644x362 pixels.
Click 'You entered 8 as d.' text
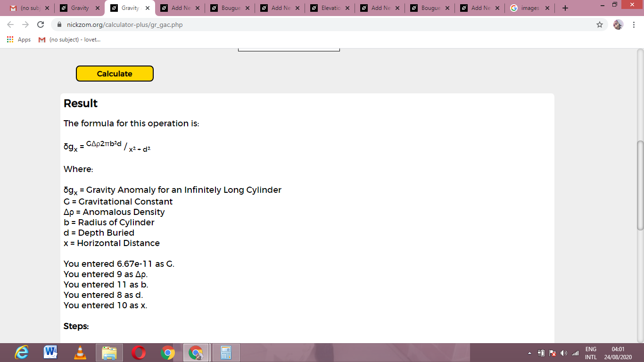click(x=103, y=295)
